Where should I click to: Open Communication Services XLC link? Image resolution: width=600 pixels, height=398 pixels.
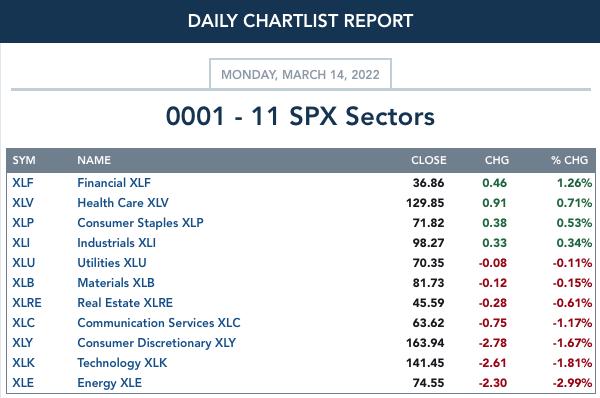pos(159,323)
